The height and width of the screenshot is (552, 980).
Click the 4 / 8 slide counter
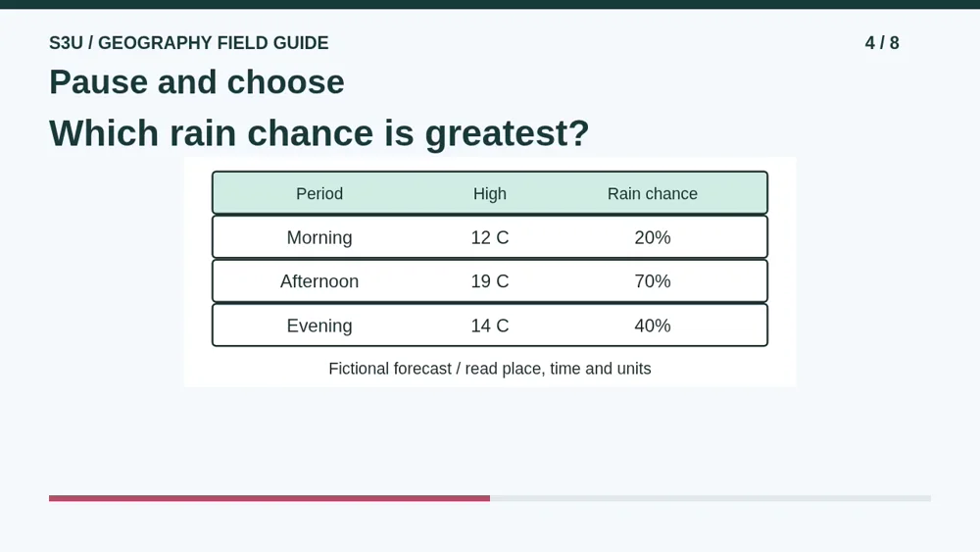(x=882, y=43)
